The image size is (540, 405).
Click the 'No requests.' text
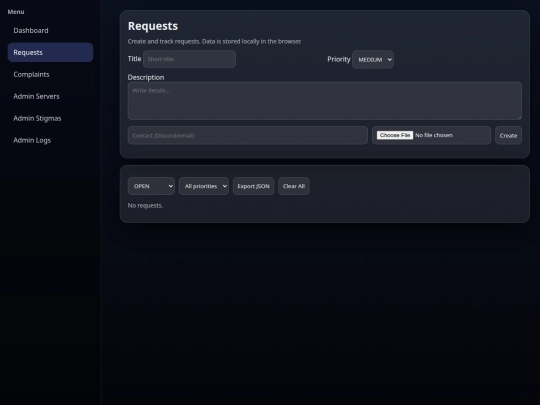click(145, 206)
